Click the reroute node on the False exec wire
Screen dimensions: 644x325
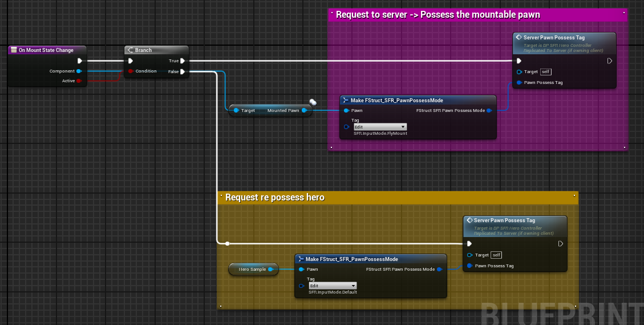[227, 243]
